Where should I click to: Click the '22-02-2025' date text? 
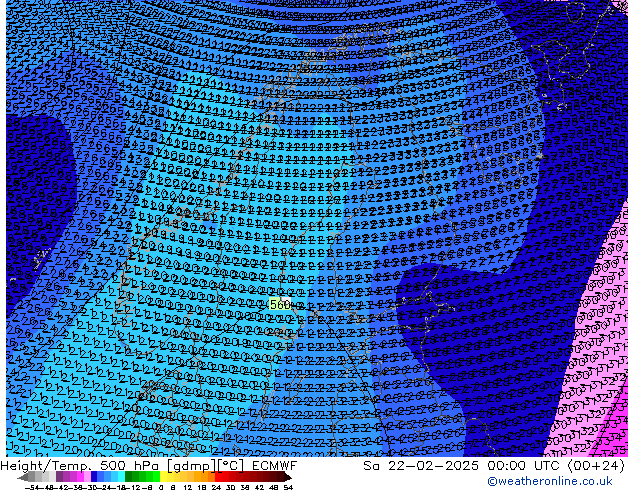[x=433, y=466]
